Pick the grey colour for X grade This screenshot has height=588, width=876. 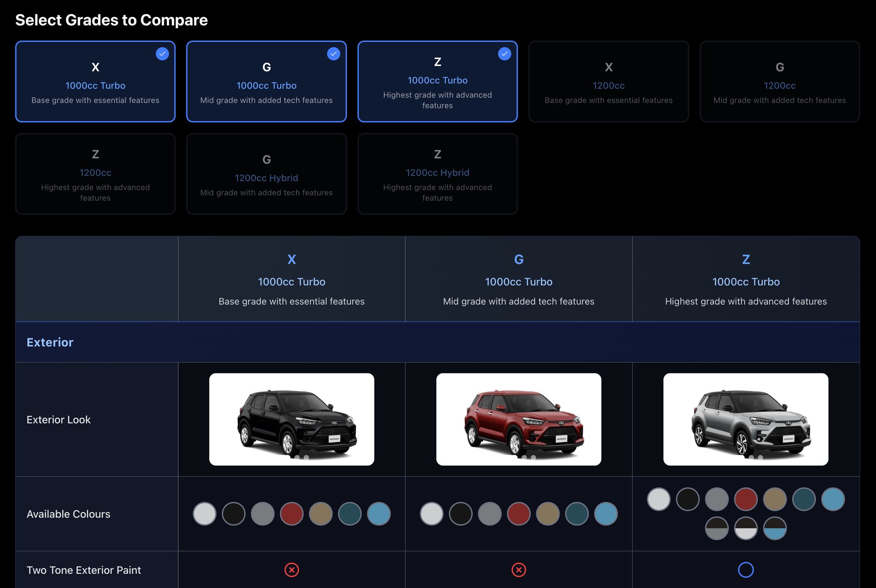coord(263,514)
